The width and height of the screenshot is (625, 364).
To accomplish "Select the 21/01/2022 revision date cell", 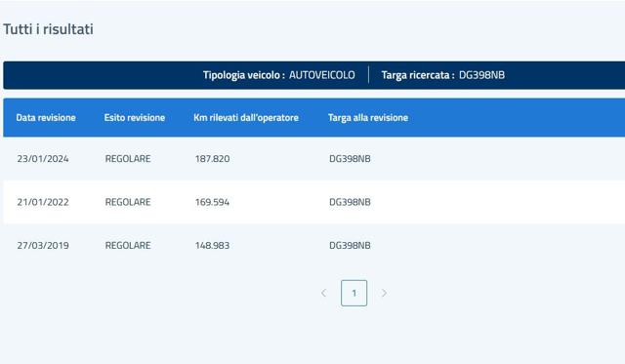I will point(43,202).
